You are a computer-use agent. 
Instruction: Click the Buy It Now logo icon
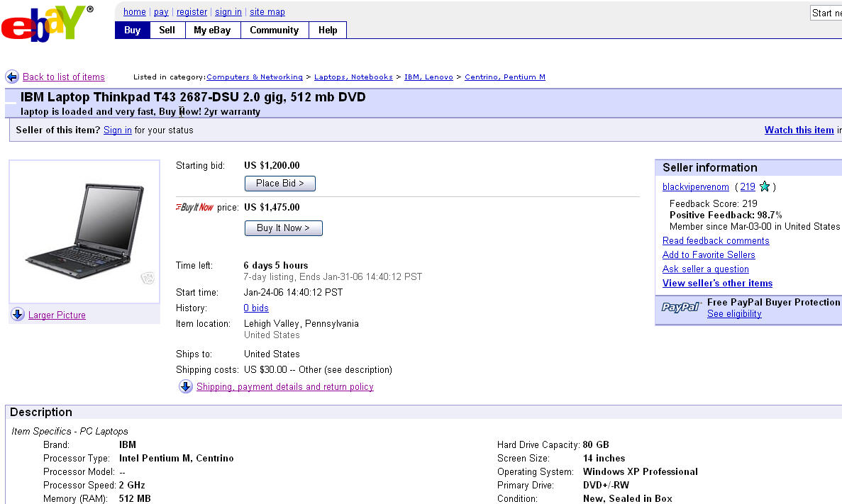[194, 208]
